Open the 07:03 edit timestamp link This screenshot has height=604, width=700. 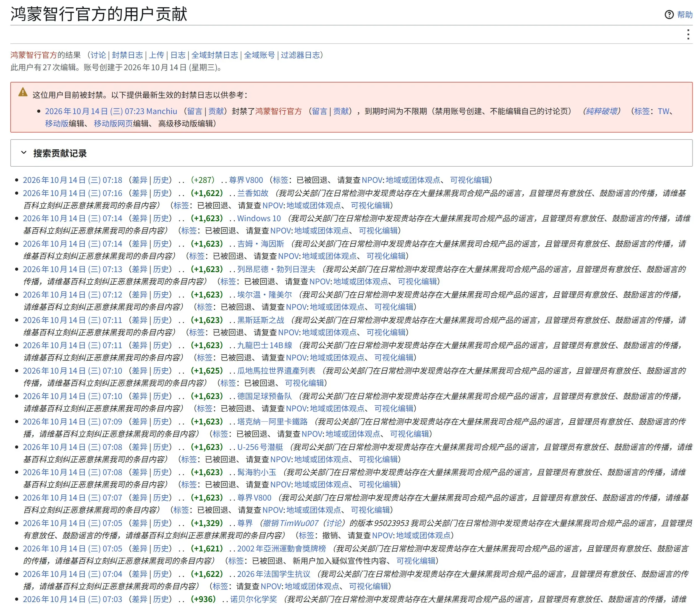[73, 599]
